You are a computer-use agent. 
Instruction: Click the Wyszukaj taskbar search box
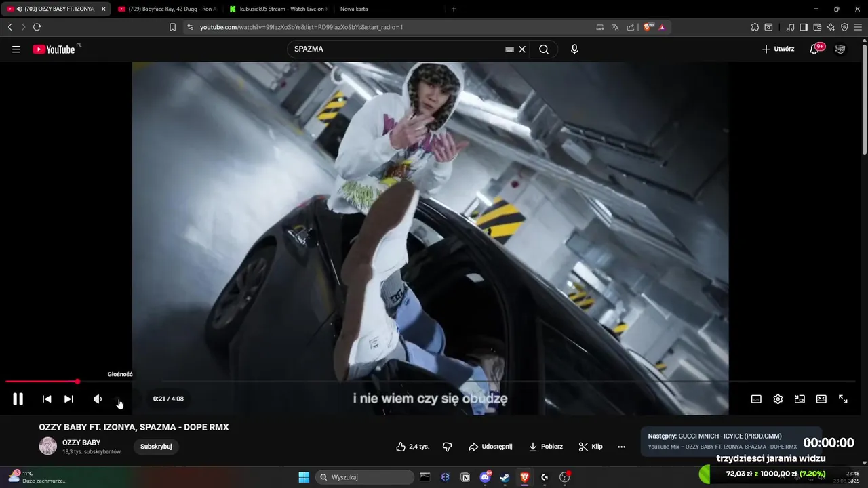pos(366,477)
